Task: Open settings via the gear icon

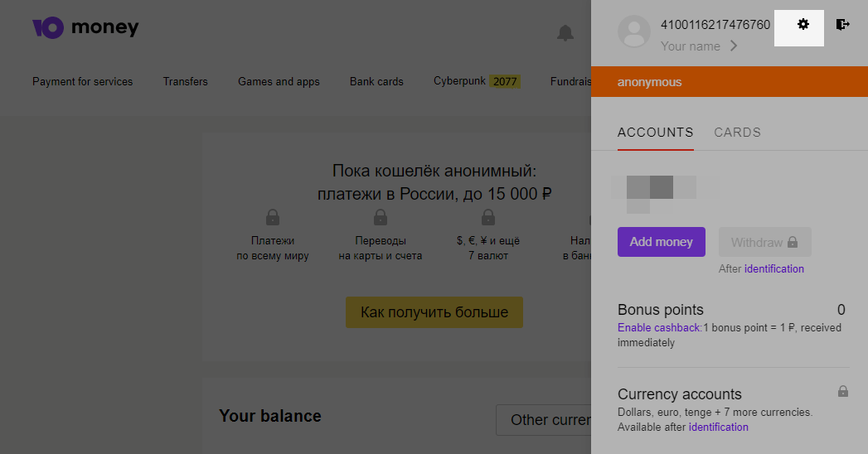Action: click(x=803, y=25)
